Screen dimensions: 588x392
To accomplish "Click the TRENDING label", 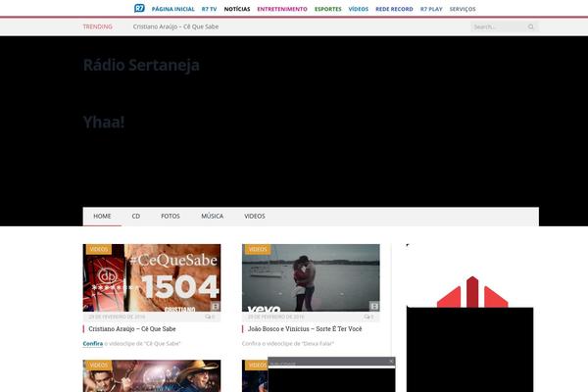I will point(97,26).
